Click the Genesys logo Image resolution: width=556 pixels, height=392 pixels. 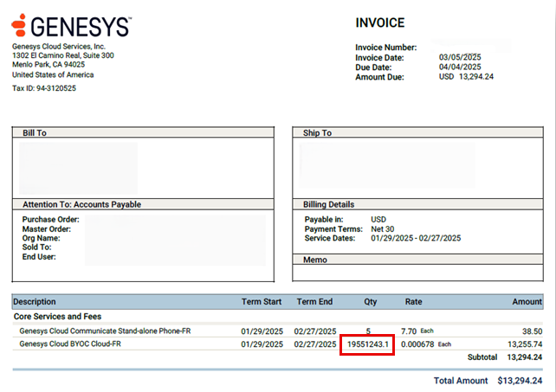[71, 26]
